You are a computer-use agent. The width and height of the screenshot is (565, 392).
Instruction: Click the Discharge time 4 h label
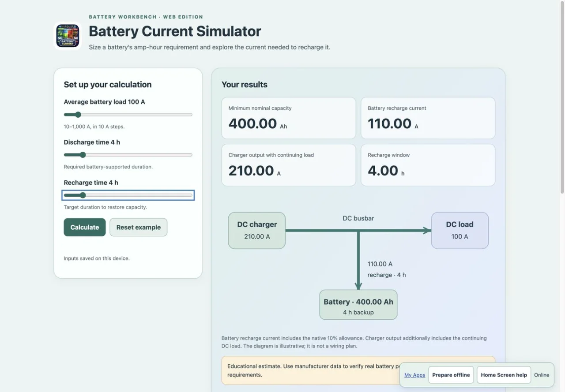[x=92, y=142]
